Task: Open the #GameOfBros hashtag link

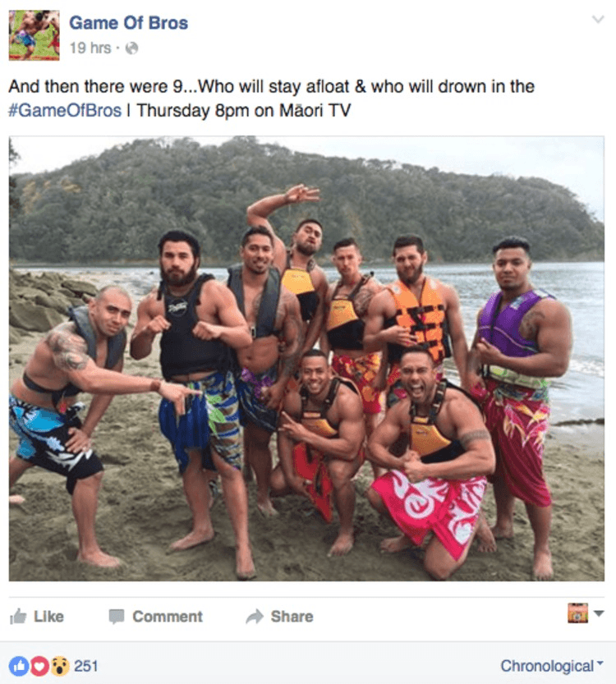Action: tap(65, 110)
